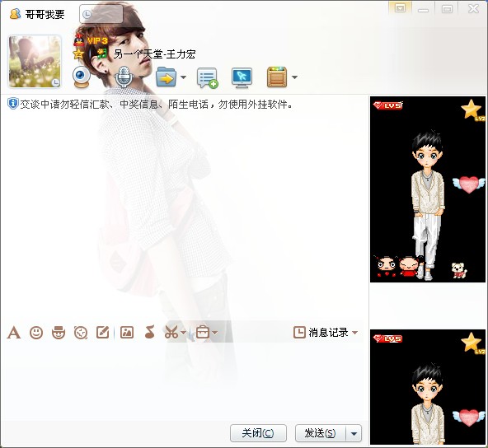Create a discussion group with chat-plus icon

pos(207,77)
